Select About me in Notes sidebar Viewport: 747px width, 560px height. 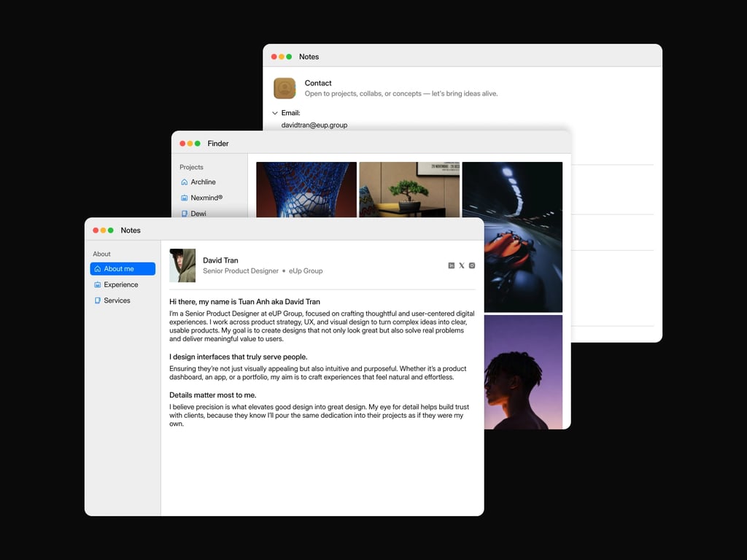point(123,268)
